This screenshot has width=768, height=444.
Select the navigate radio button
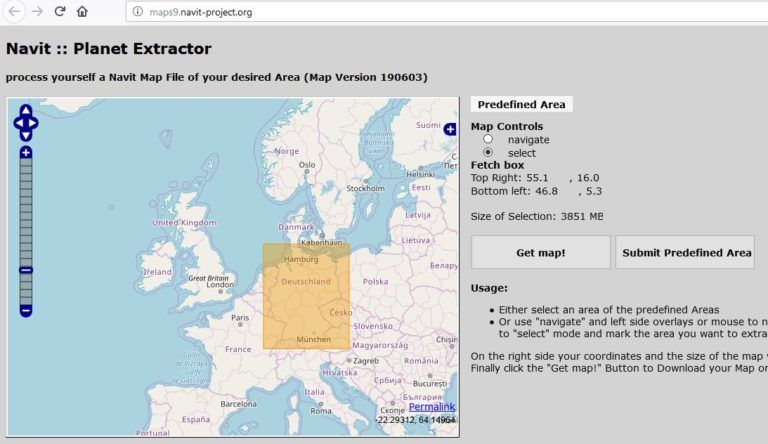488,139
